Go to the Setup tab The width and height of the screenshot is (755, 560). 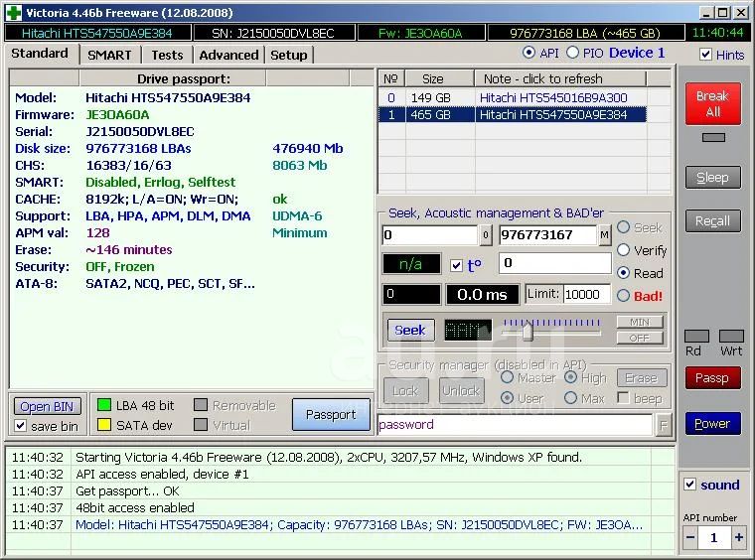tap(288, 55)
